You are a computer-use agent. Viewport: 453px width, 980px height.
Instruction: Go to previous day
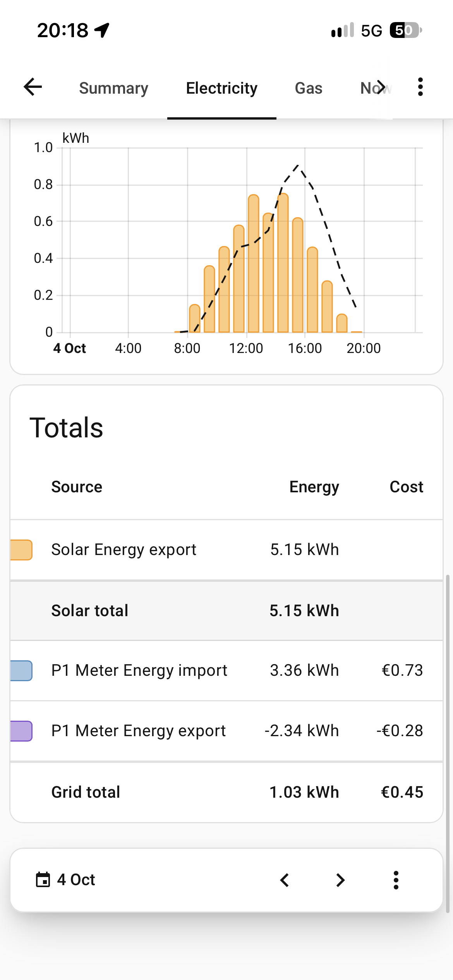click(285, 880)
